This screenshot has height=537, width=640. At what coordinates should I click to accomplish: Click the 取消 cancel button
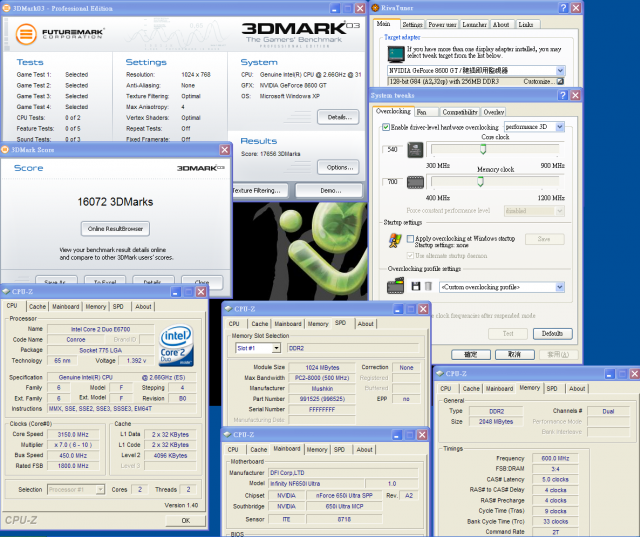coord(515,354)
